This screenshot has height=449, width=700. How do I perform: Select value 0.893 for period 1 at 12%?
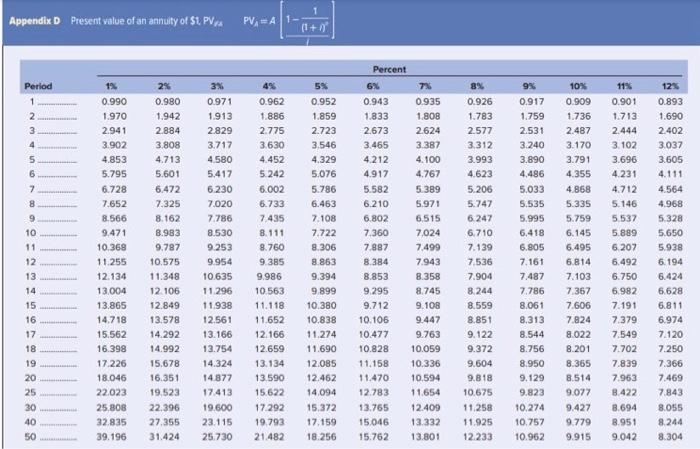click(x=671, y=102)
